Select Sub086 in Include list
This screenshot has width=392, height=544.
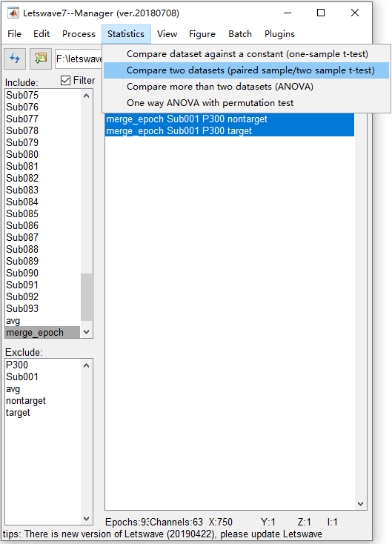point(43,225)
